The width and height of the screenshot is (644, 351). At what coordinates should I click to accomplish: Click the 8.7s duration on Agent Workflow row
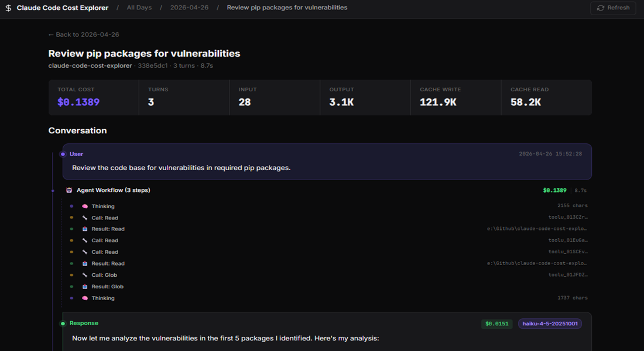tap(580, 191)
